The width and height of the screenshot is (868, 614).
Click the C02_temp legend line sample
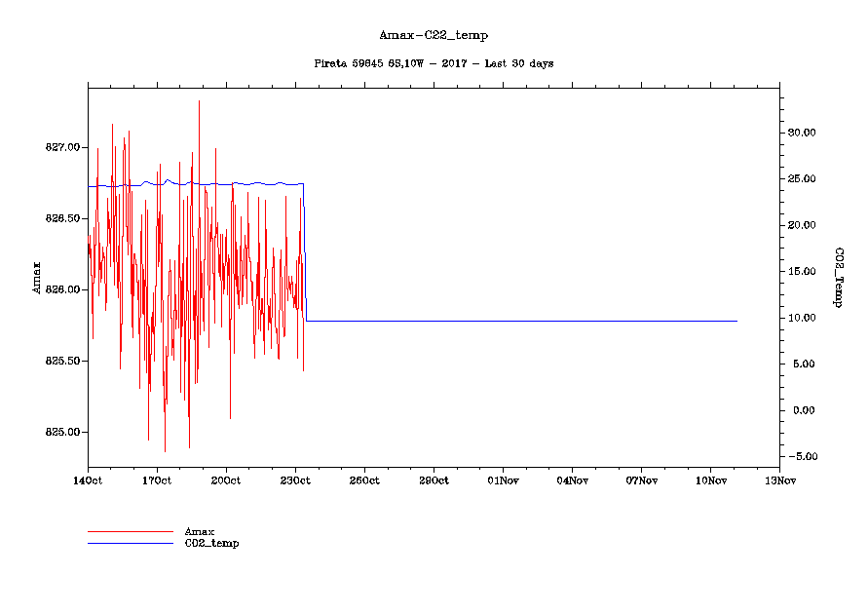(x=130, y=543)
